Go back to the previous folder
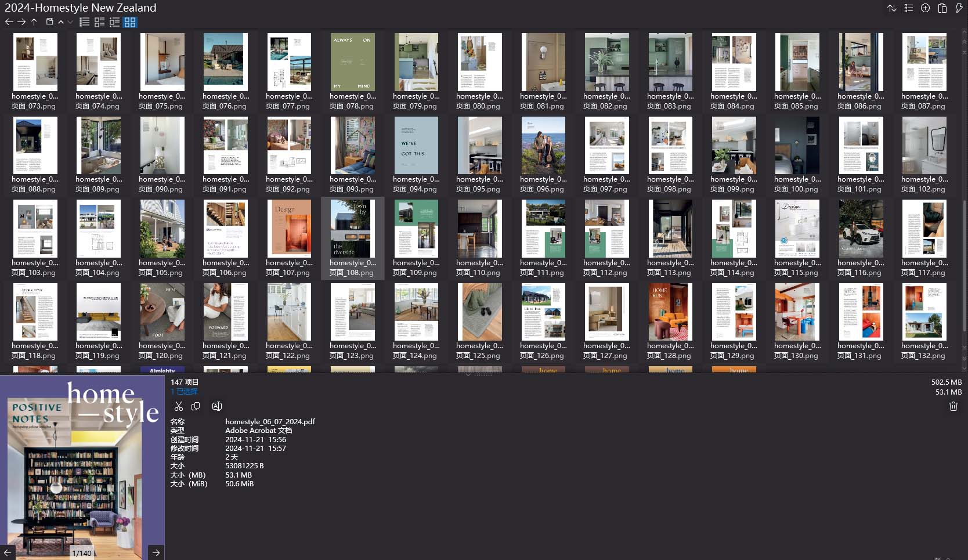Screen dimensions: 968x560 coord(9,22)
